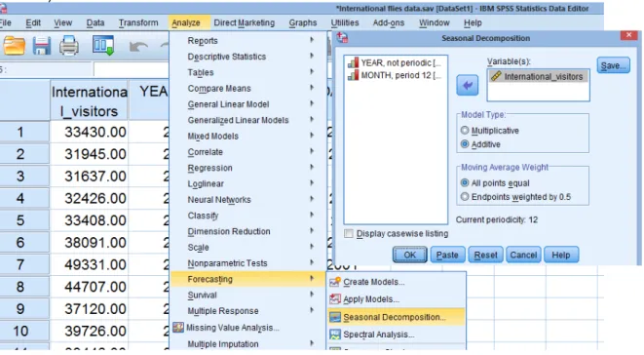Select cell value 39726.00 in row 10
This screenshot has height=355, width=644.
89,331
